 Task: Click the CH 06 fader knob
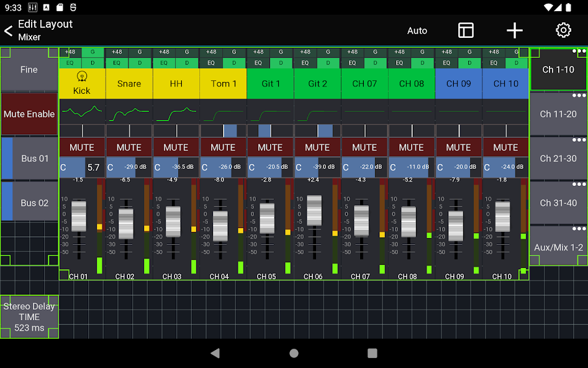point(314,210)
